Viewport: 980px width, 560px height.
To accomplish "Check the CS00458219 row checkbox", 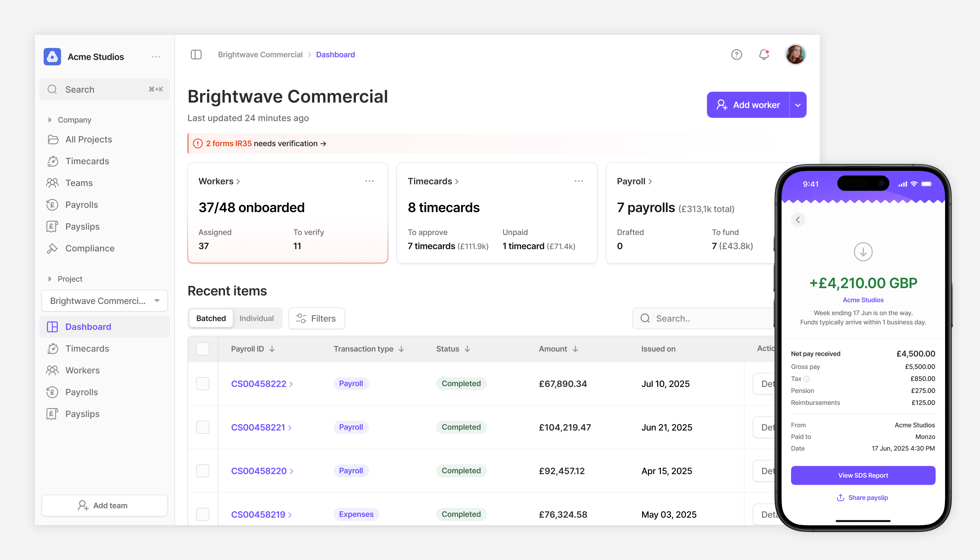I will click(203, 514).
